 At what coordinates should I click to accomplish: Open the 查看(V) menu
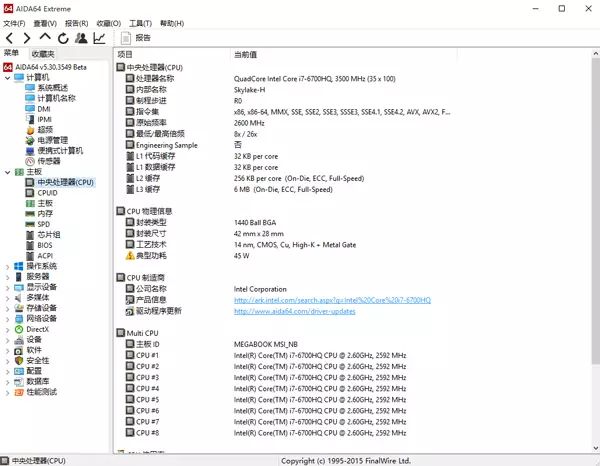[45, 23]
